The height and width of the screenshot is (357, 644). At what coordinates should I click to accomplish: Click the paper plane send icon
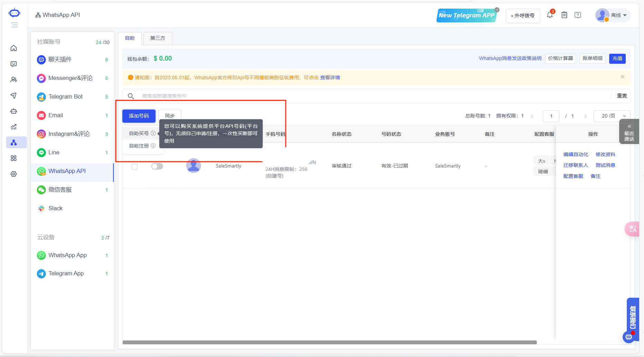[x=14, y=95]
